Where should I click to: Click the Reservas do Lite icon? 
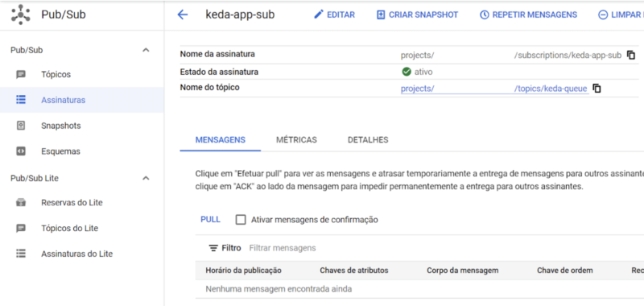point(21,202)
